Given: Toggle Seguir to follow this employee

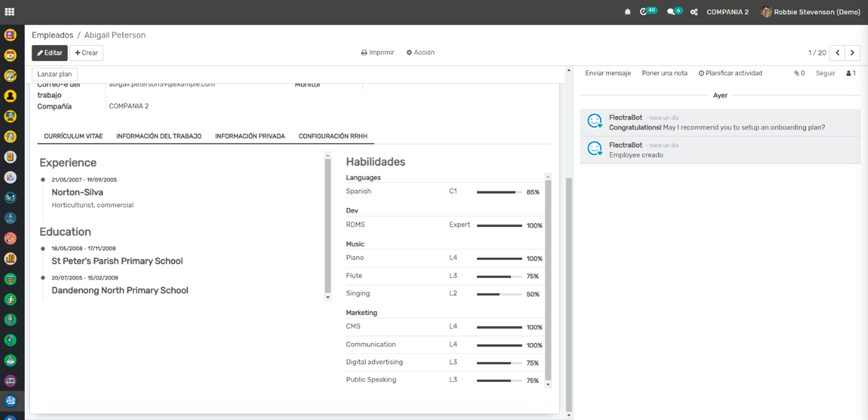Looking at the screenshot, I should point(825,73).
